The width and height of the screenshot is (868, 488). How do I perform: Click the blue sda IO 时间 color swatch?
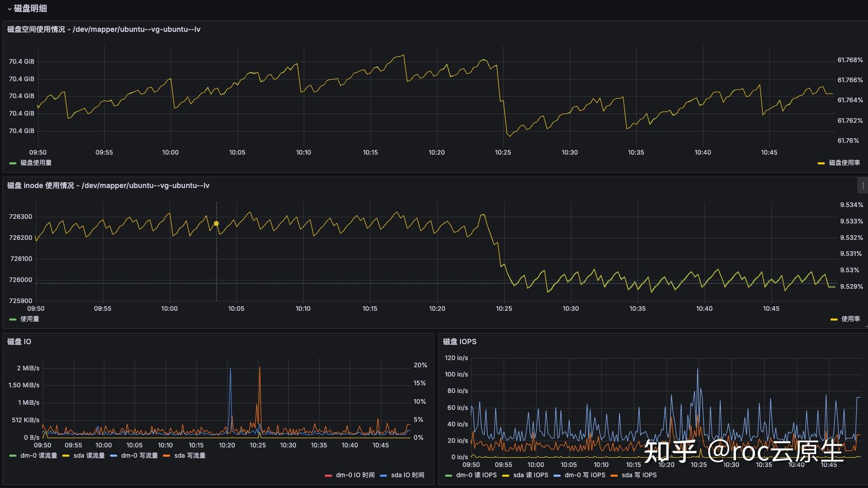click(383, 476)
